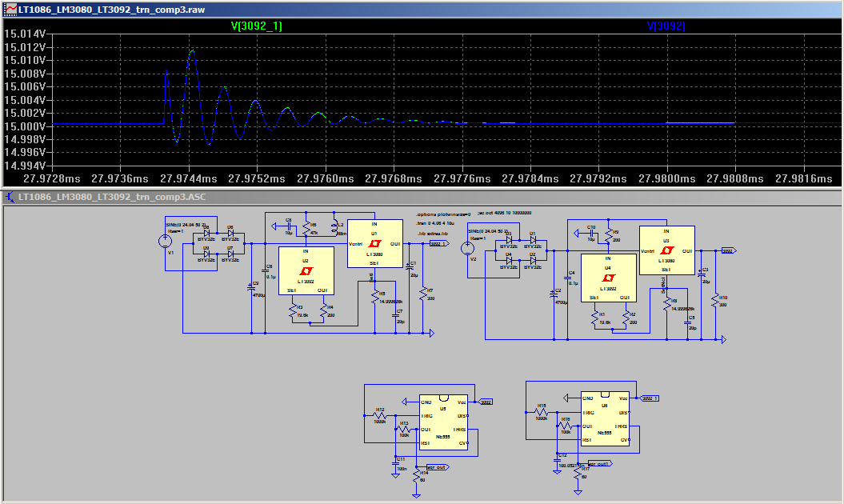
Task: Select capacitor C12 near U6
Action: [x=557, y=458]
